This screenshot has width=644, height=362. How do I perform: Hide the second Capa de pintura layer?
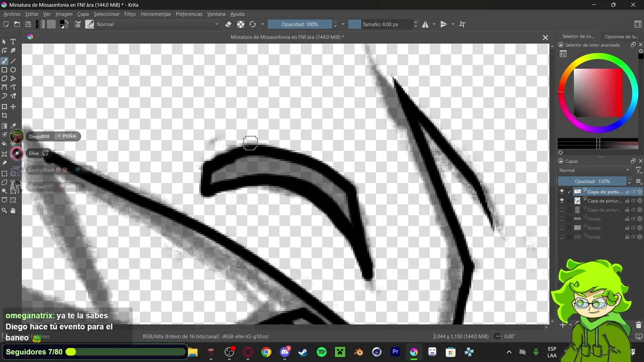pyautogui.click(x=562, y=201)
